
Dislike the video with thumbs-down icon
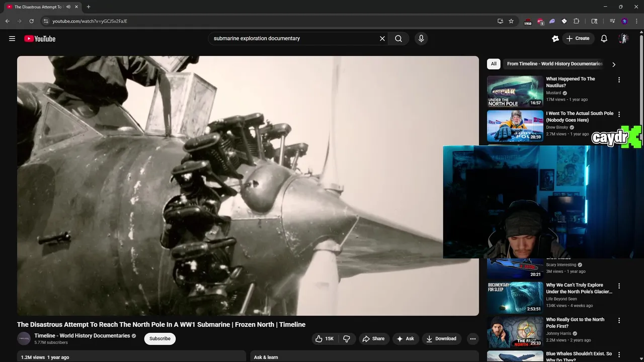347,339
